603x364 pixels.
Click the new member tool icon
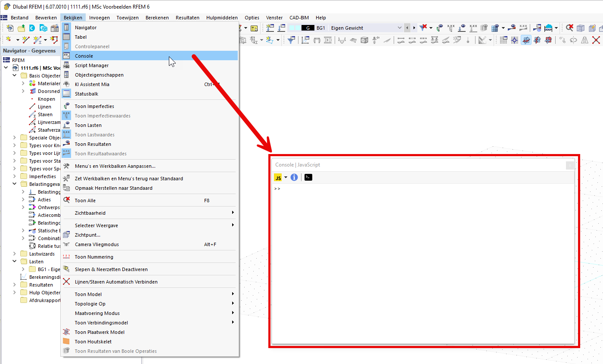click(x=38, y=40)
